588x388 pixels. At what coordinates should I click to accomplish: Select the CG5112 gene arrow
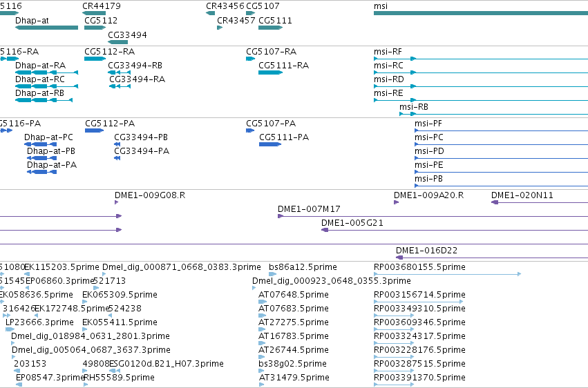pos(95,28)
